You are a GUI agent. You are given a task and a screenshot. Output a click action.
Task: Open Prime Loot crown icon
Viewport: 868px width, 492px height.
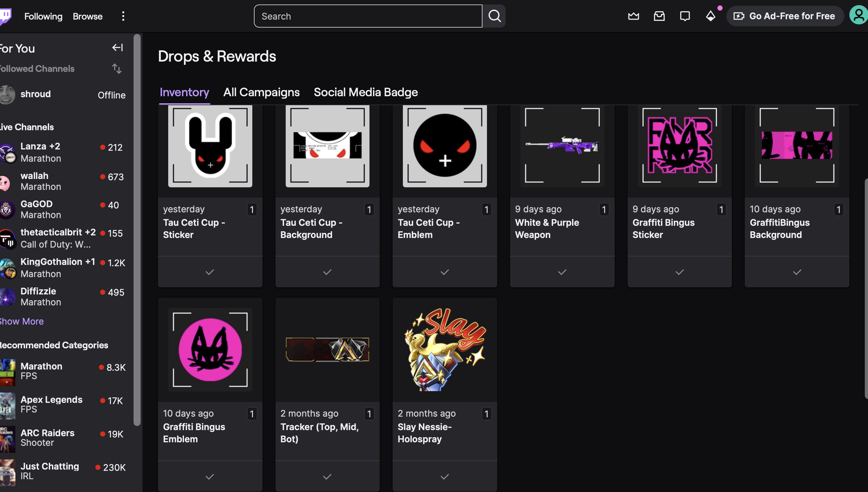(633, 16)
